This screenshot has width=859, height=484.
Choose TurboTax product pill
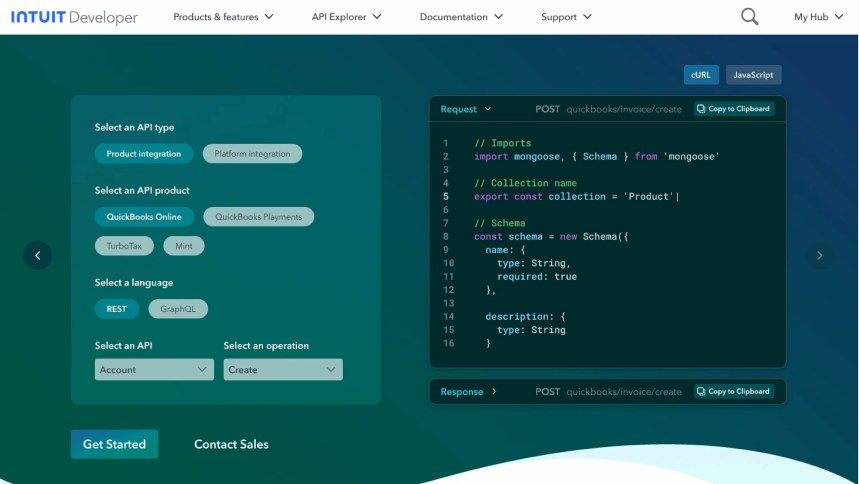click(124, 246)
